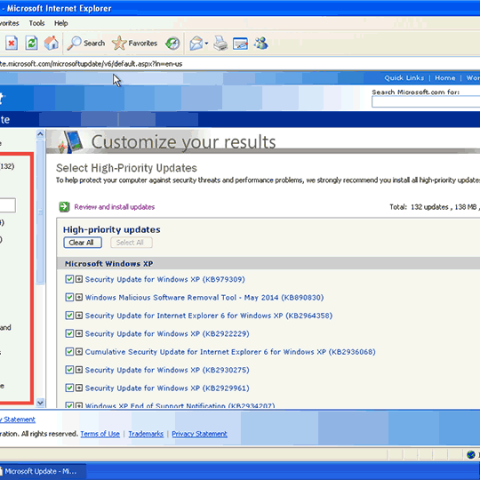Open Security Update for Windows XP (KB979309) link
The height and width of the screenshot is (480, 480).
[165, 279]
